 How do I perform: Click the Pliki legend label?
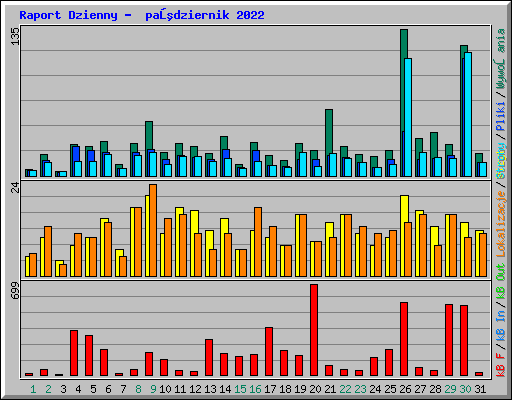[x=501, y=117]
